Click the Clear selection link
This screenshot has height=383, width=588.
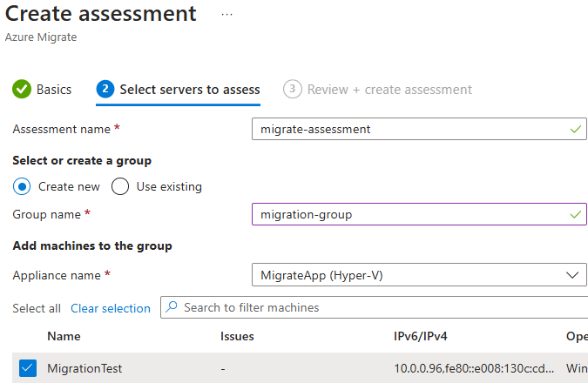click(x=111, y=308)
